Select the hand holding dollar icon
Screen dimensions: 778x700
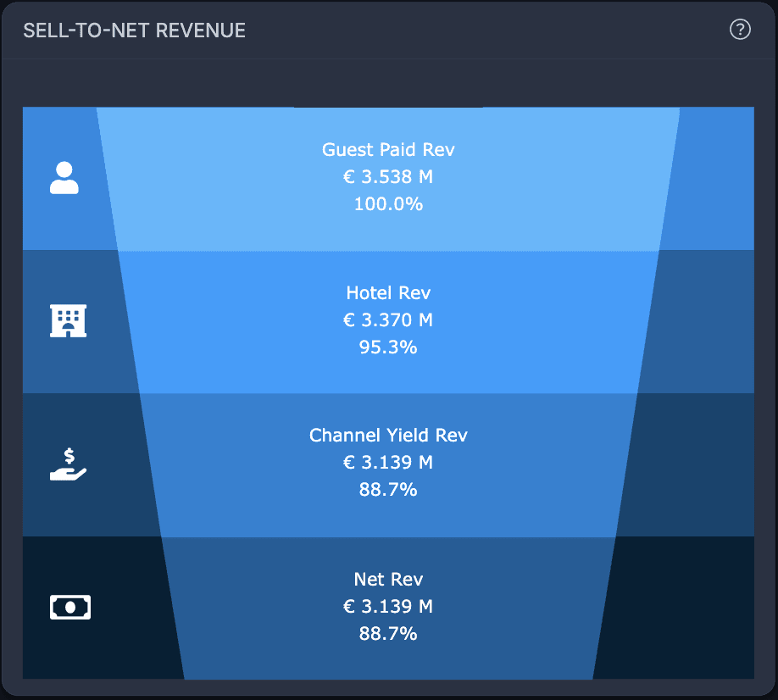coord(68,464)
